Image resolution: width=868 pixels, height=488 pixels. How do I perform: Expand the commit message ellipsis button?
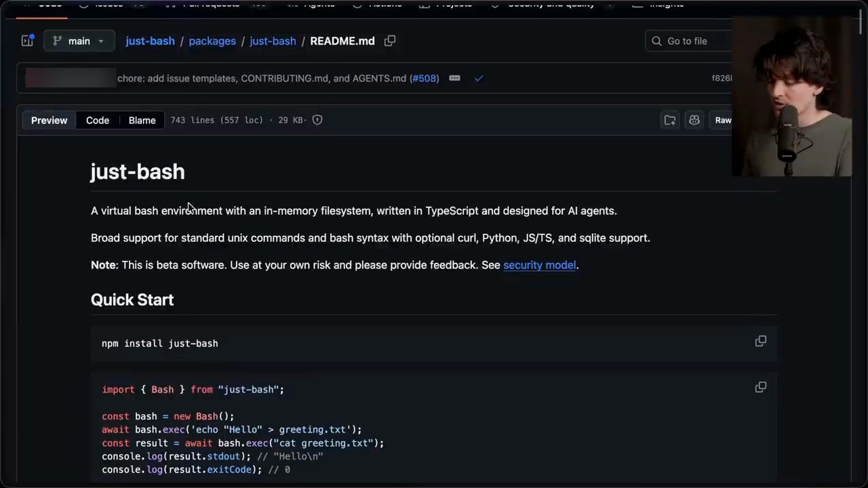[x=454, y=78]
